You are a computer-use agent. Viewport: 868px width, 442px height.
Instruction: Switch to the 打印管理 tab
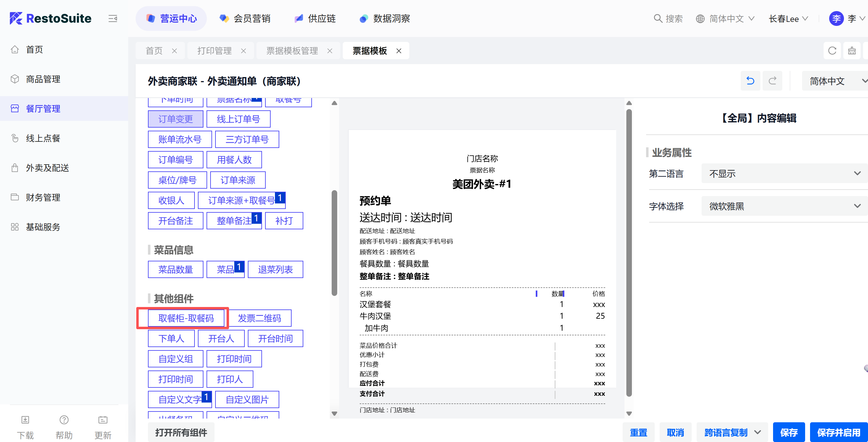click(x=215, y=51)
